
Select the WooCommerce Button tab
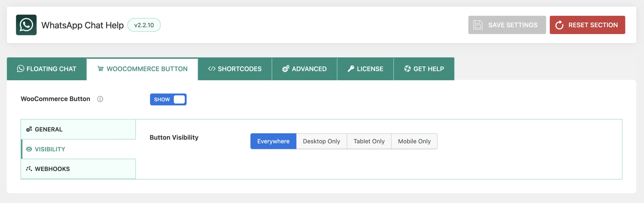142,69
